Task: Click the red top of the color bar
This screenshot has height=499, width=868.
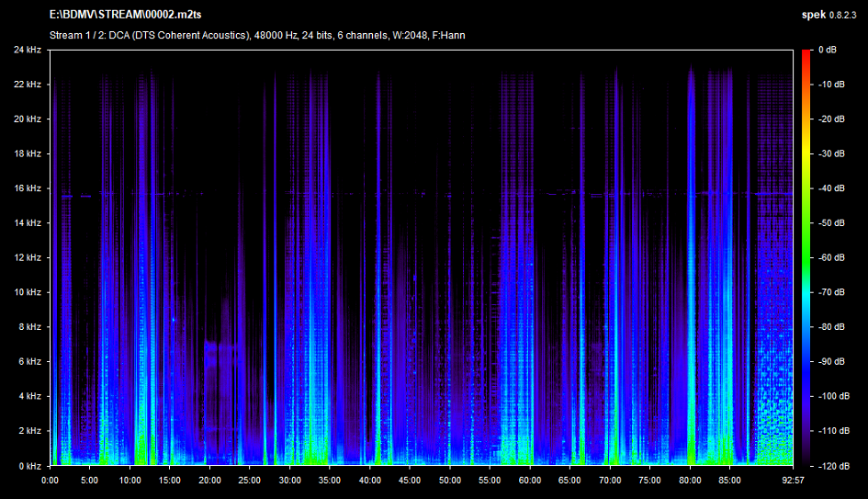Action: click(x=806, y=53)
